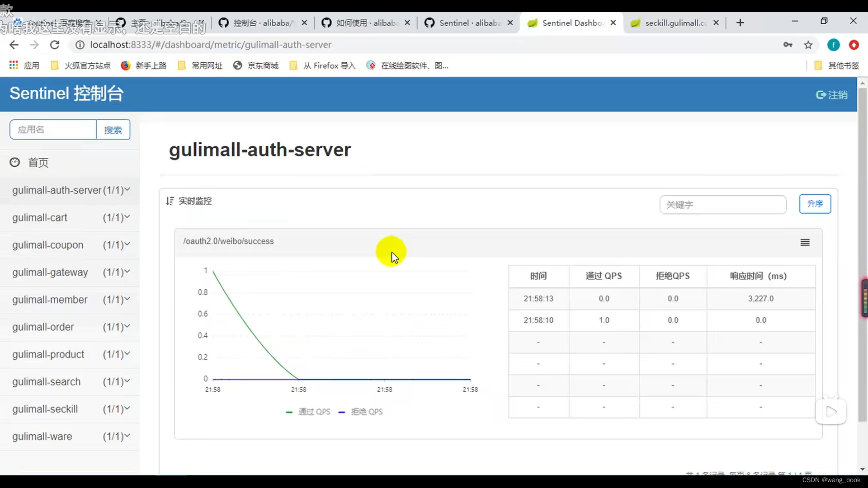Close the seckill.gulimall tab
This screenshot has width=868, height=488.
716,23
